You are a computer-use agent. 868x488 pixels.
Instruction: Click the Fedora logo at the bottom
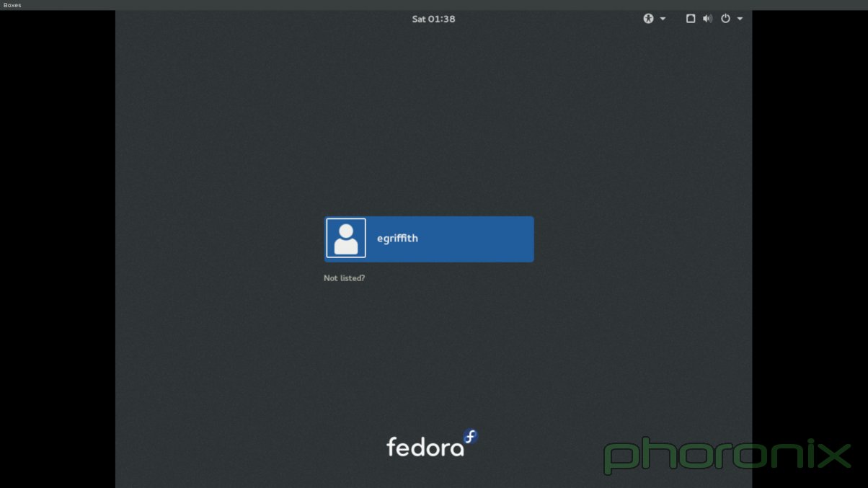(x=425, y=445)
